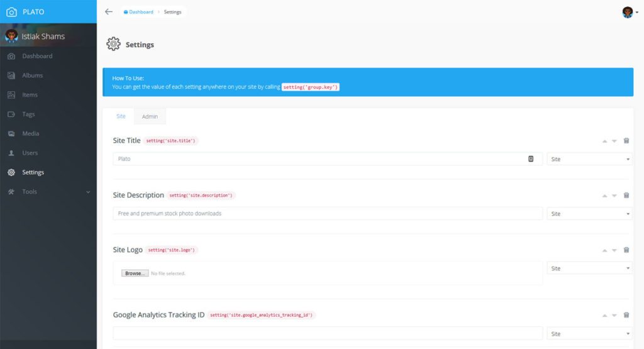Viewport: 644px width, 349px height.
Task: Focus the Site Description input field
Action: (328, 214)
